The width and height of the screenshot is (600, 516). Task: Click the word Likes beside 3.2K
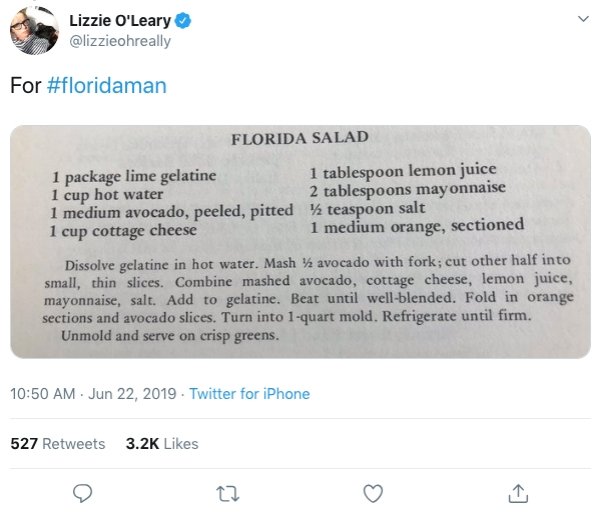[181, 444]
